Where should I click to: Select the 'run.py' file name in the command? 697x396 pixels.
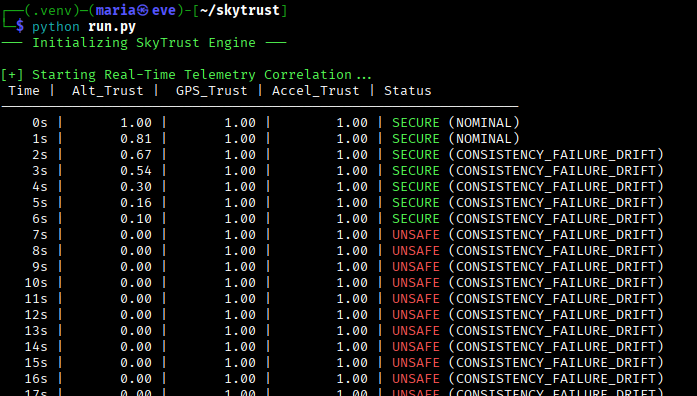112,27
